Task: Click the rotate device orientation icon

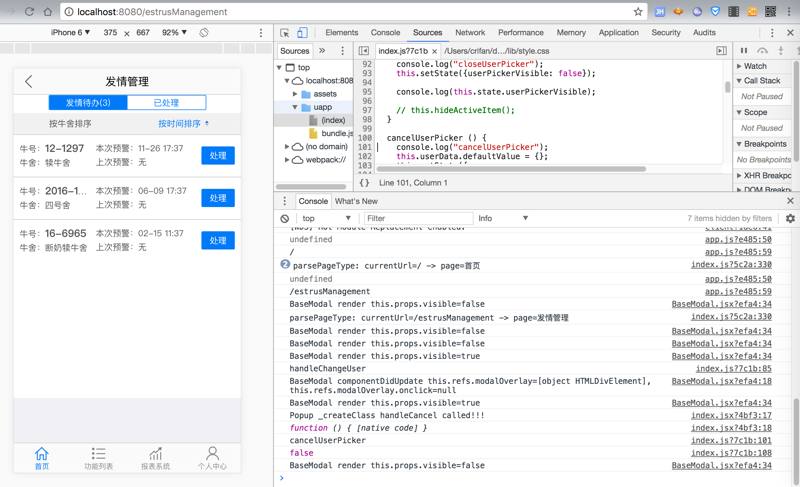Action: click(x=204, y=33)
